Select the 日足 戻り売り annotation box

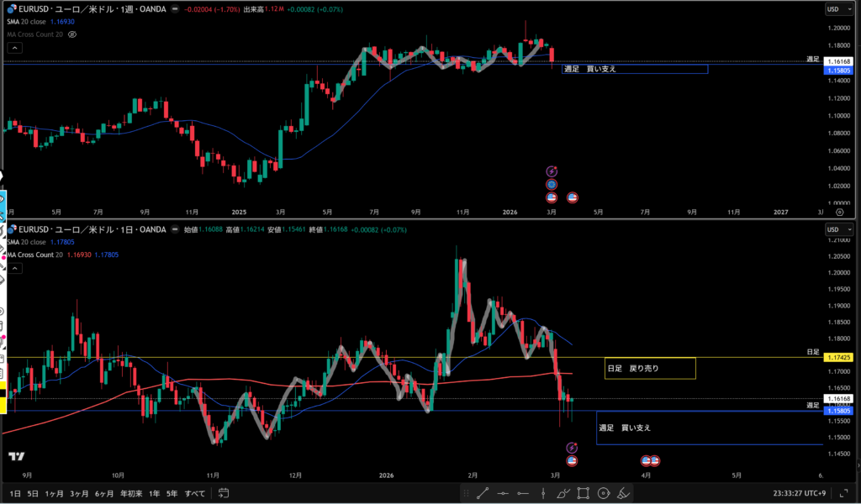650,368
